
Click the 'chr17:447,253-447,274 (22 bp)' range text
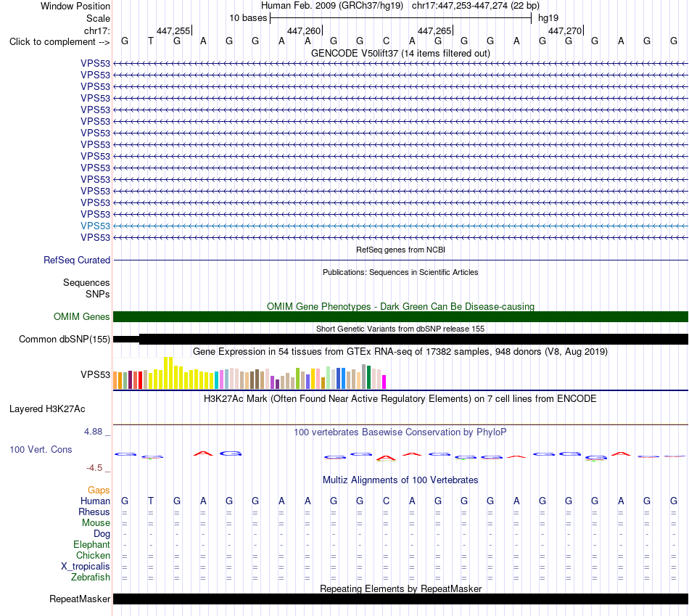[x=476, y=6]
